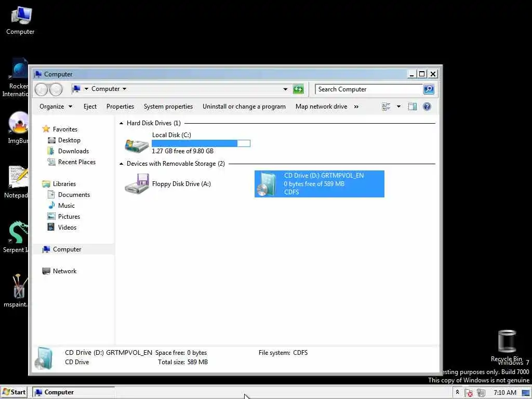
Task: Click the CD drive details pane icon
Action: tap(45, 357)
